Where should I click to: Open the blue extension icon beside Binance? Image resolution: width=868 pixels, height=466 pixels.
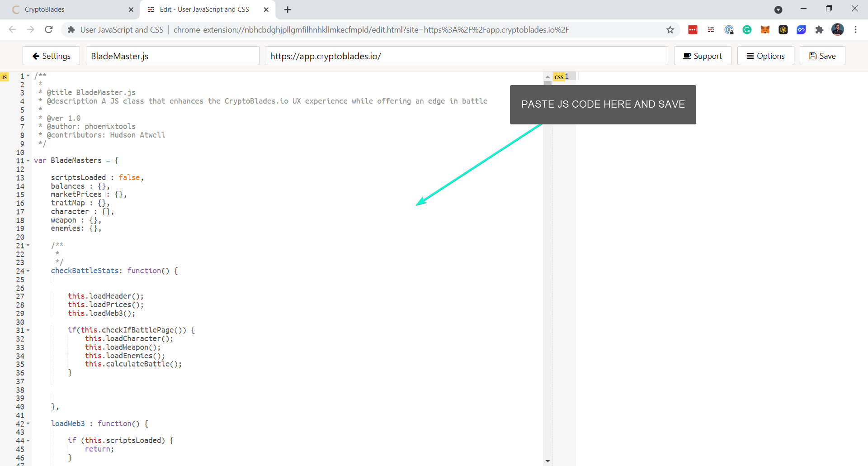pos(801,30)
